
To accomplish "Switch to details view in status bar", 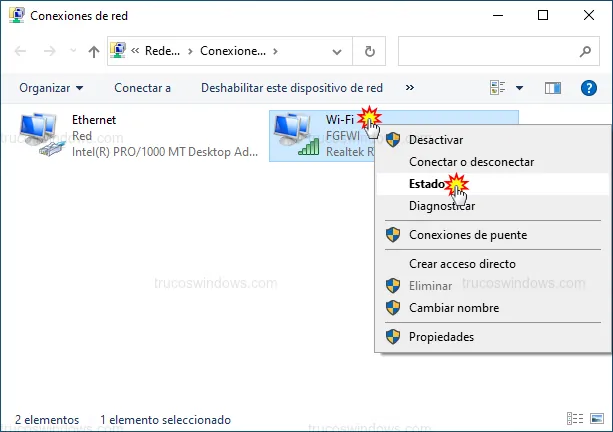I will coord(575,418).
